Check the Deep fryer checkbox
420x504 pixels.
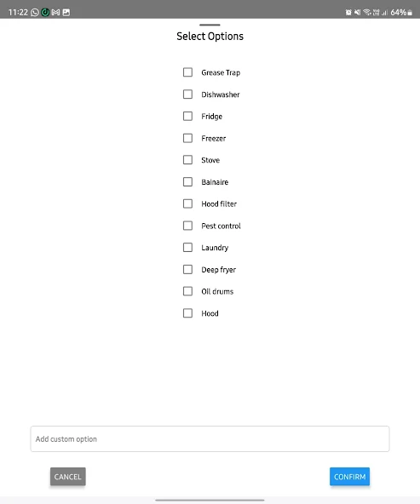click(x=187, y=269)
